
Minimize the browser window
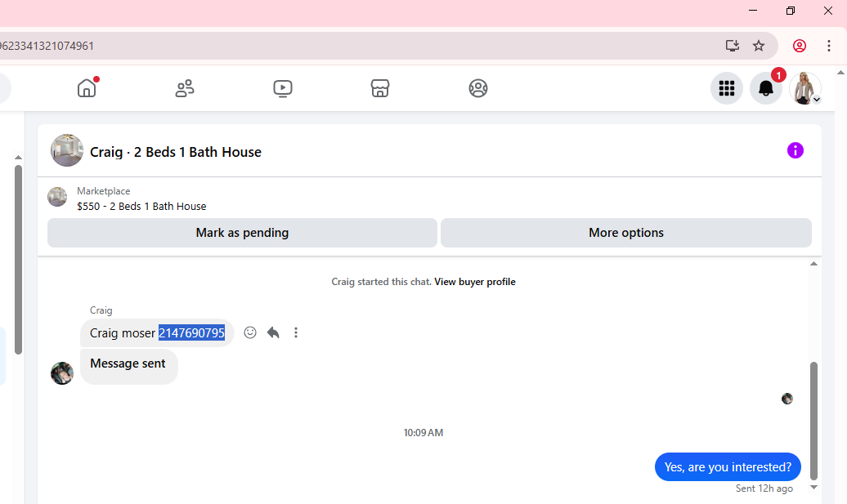(753, 11)
